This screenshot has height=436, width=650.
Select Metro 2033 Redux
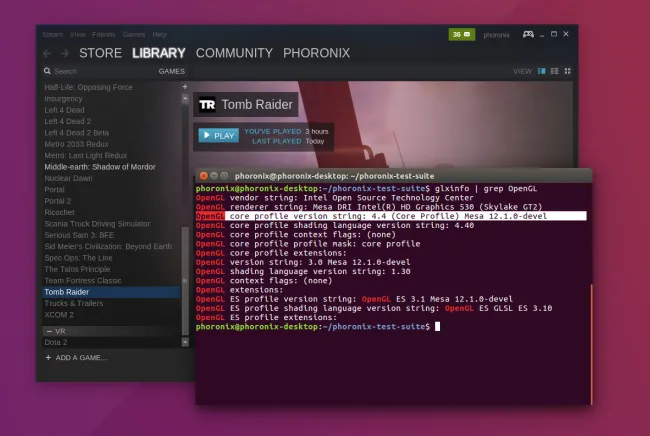point(76,144)
